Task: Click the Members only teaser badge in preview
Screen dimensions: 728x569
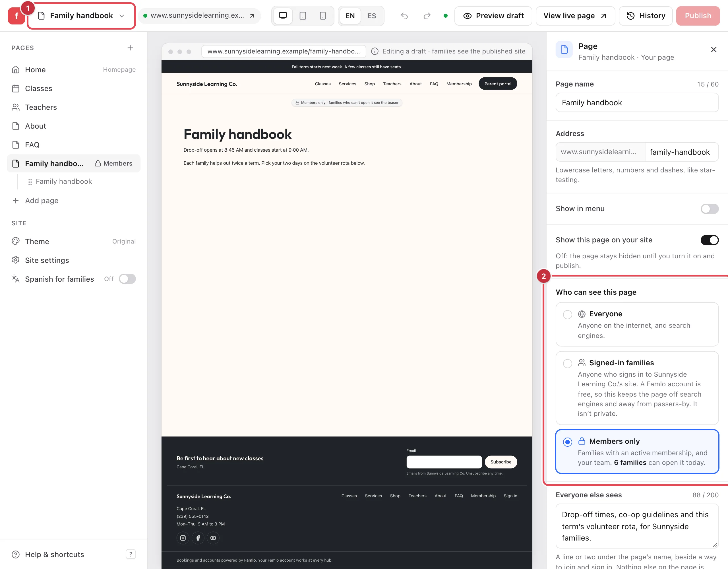Action: (347, 103)
